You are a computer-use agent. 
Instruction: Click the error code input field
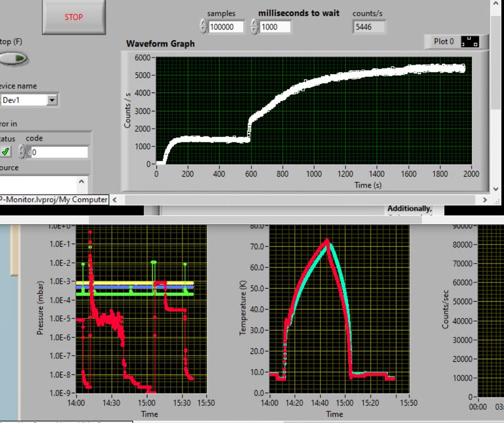tap(59, 152)
